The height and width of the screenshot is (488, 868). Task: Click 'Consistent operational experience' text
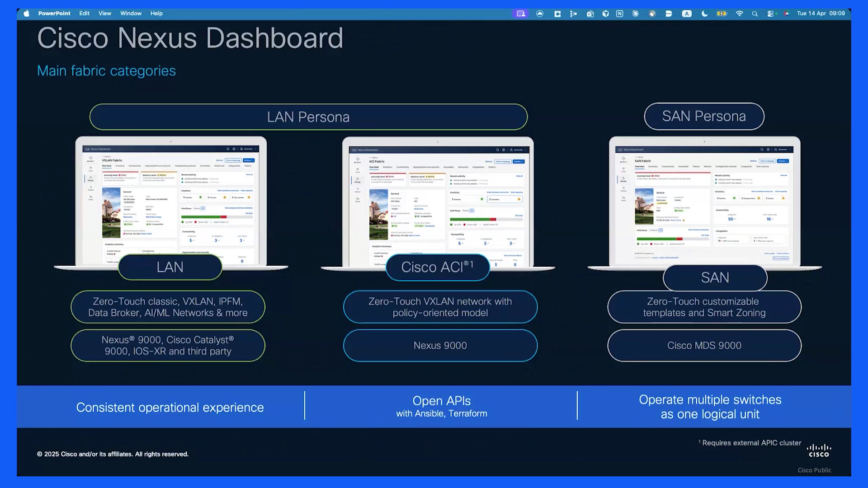click(170, 408)
